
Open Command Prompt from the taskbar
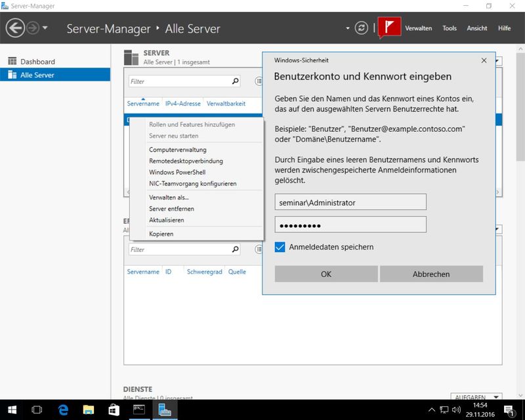pos(138,410)
